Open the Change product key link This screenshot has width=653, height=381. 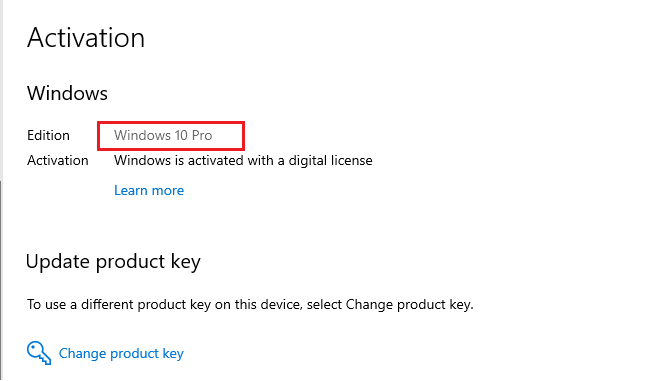click(121, 354)
